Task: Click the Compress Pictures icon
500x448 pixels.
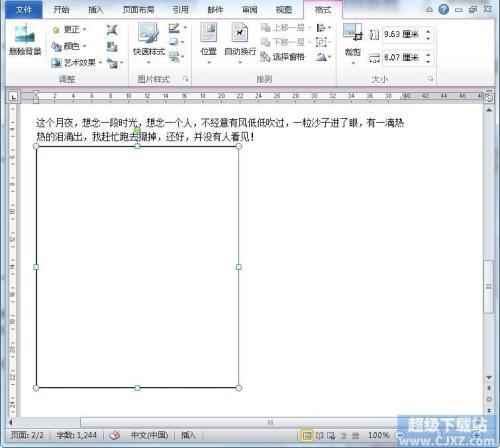Action: click(112, 30)
